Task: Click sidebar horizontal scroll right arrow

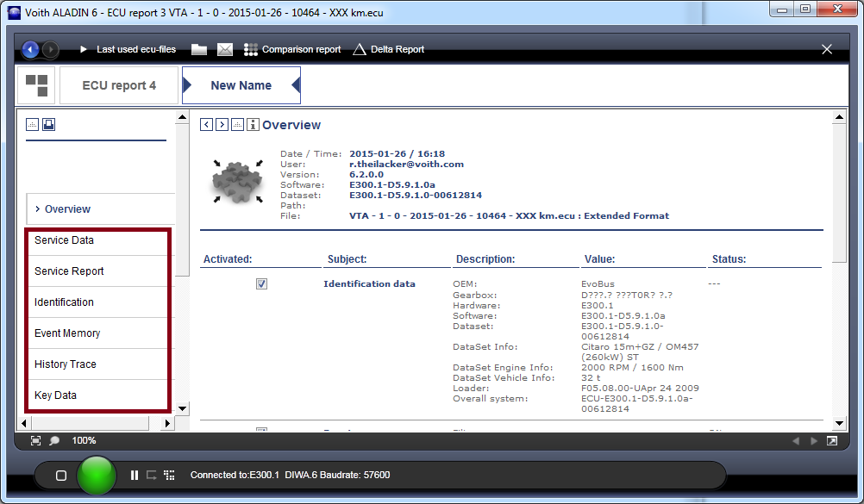Action: click(167, 423)
